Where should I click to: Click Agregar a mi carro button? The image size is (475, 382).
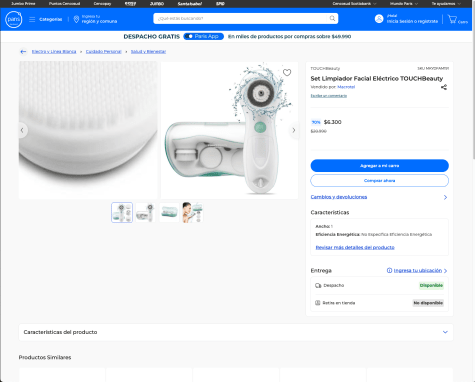pyautogui.click(x=379, y=166)
